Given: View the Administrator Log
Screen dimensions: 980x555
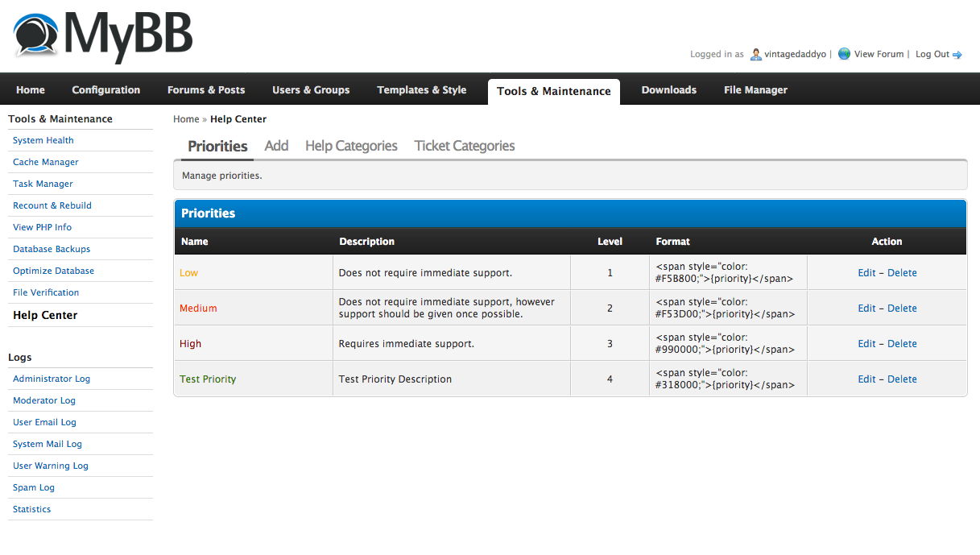Looking at the screenshot, I should point(52,379).
